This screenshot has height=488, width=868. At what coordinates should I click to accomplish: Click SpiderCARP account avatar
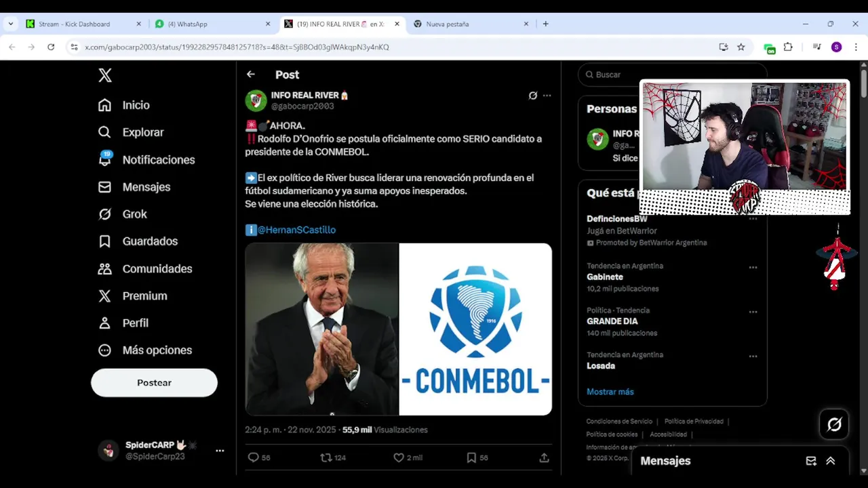108,450
